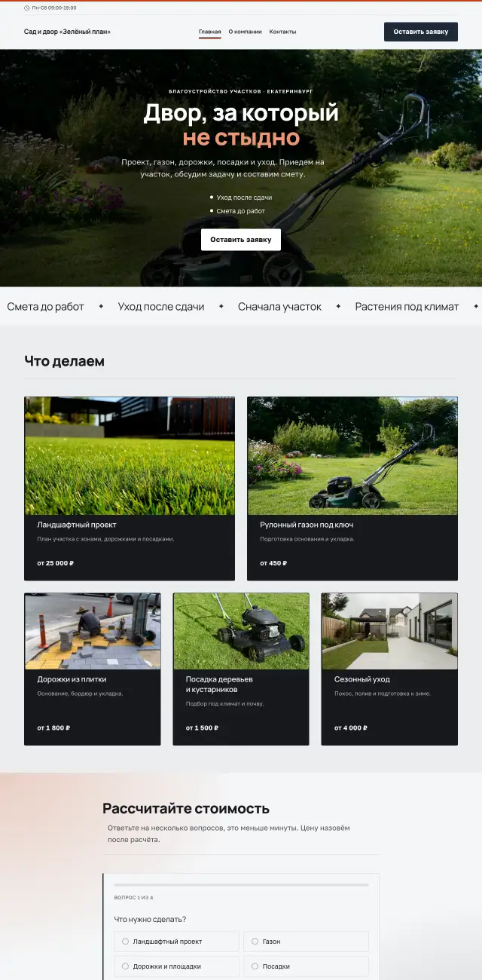482x980 pixels.
Task: Click the Вопрос 1 из 4 label
Action: [x=133, y=898]
